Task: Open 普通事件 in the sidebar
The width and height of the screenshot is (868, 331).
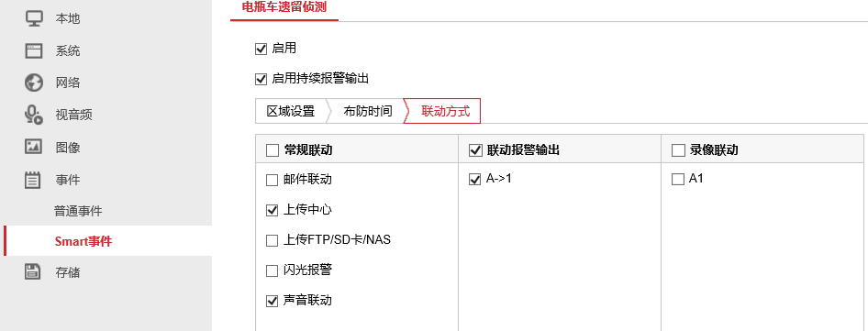Action: (x=78, y=211)
